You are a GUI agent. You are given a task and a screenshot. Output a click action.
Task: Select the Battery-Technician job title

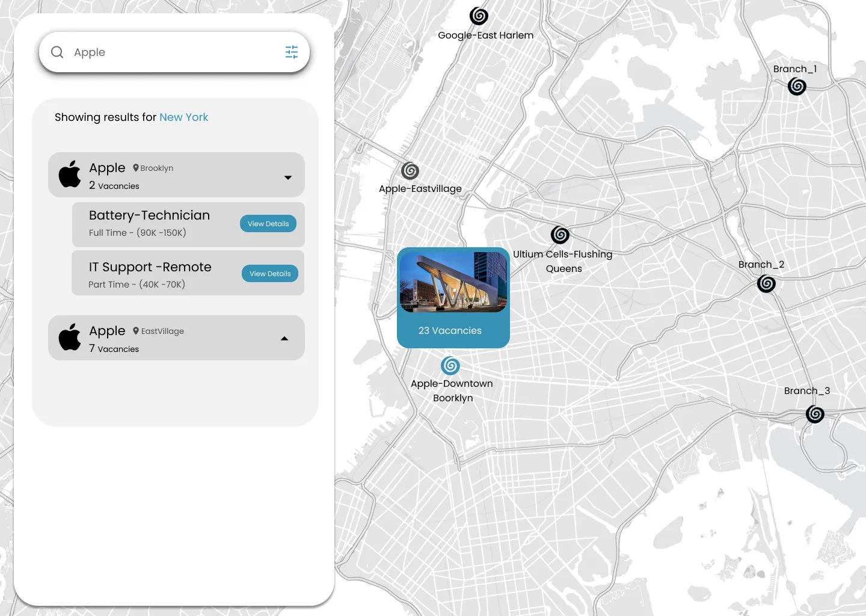[149, 215]
